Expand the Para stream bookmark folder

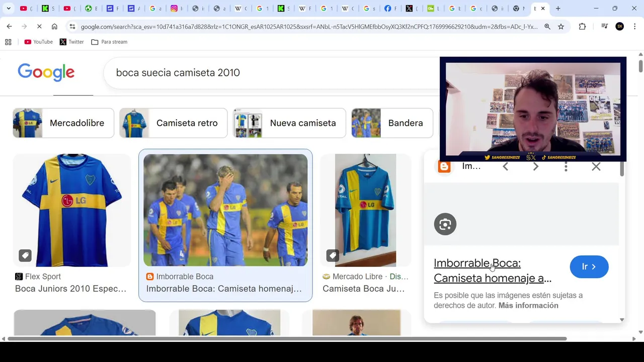tap(109, 42)
